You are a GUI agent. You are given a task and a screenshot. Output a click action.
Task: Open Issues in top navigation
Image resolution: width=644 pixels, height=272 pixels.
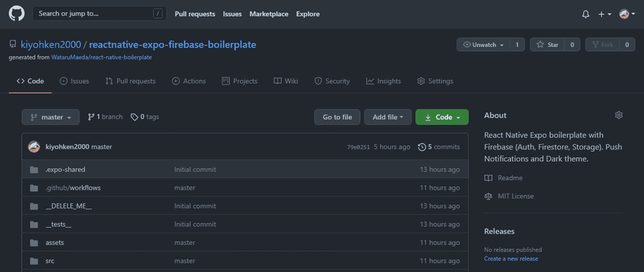[232, 14]
